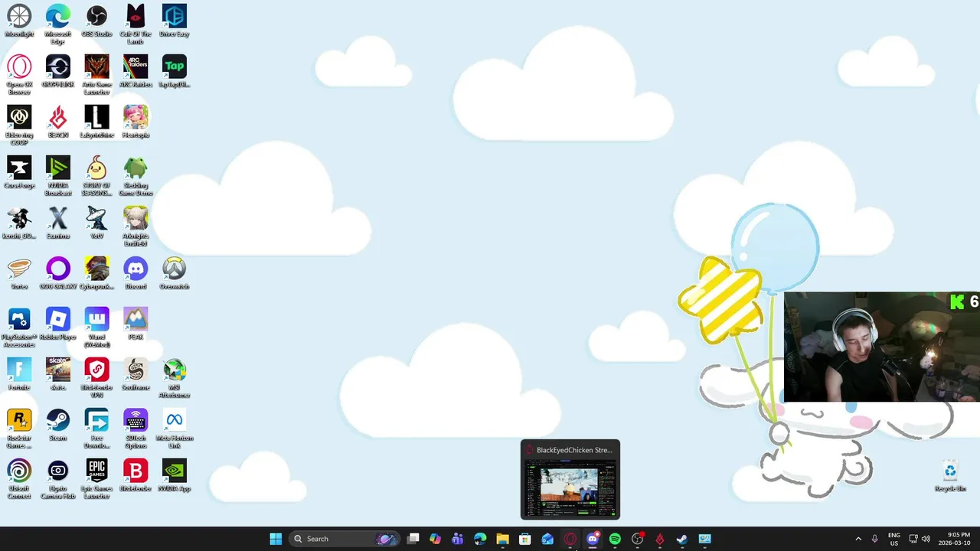Select the Vortex desktop shortcut
980x551 pixels.
(19, 273)
